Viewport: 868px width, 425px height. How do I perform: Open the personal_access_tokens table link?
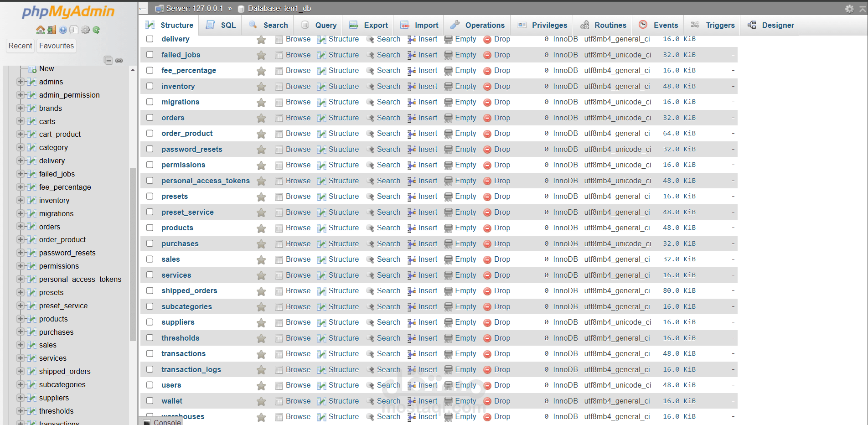(x=206, y=181)
